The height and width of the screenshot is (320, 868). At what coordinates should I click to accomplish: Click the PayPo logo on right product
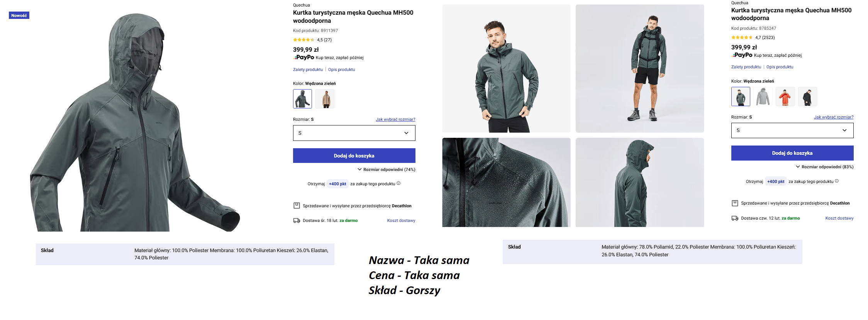click(741, 55)
